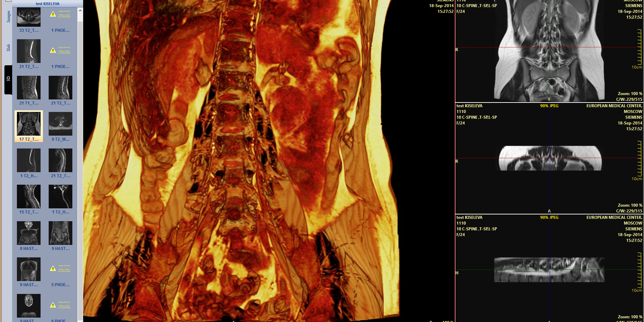Click the thumbnail panel scroll-up arrow
The width and height of the screenshot is (644, 322).
[x=80, y=10]
